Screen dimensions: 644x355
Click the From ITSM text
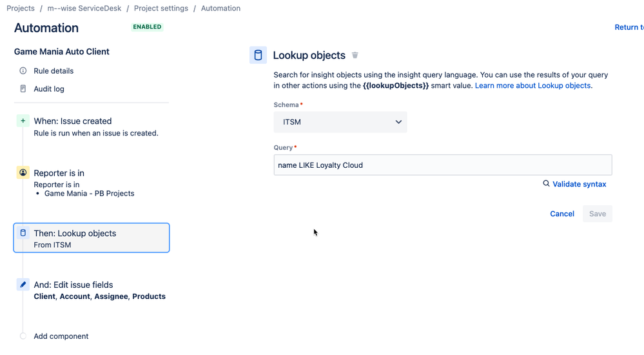(x=52, y=245)
